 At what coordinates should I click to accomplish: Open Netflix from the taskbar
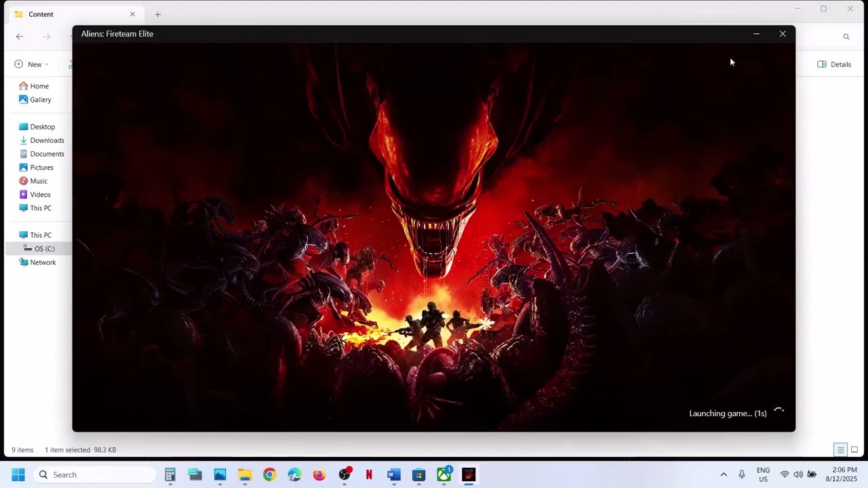coord(369,474)
